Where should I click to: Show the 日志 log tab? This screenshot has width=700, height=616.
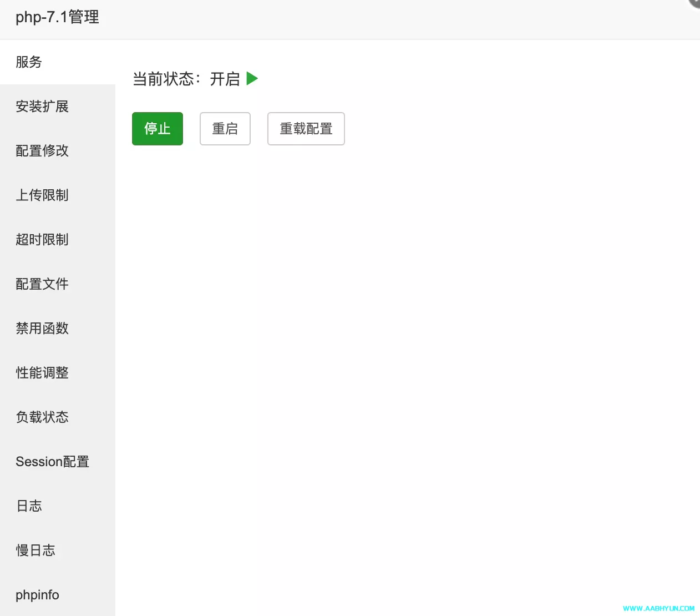click(x=29, y=506)
